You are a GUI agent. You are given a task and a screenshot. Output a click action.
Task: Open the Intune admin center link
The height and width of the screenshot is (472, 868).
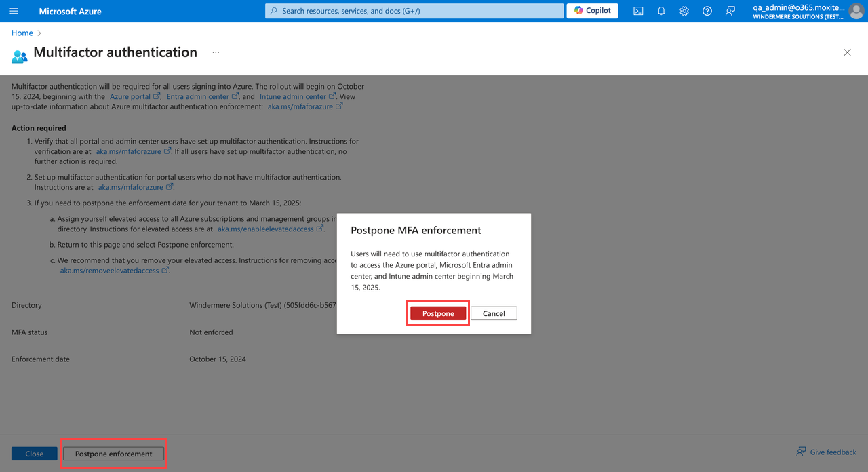click(x=298, y=96)
